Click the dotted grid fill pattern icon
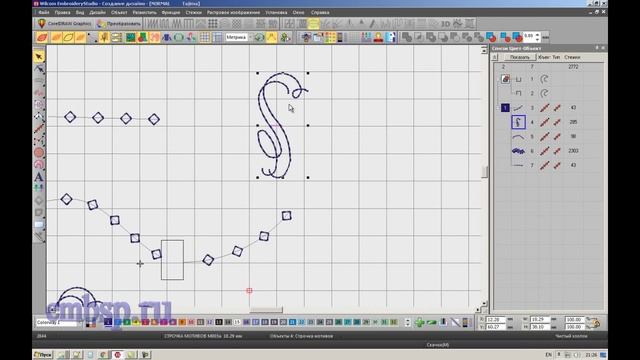Screen dimensions: 640x360 point(213,24)
